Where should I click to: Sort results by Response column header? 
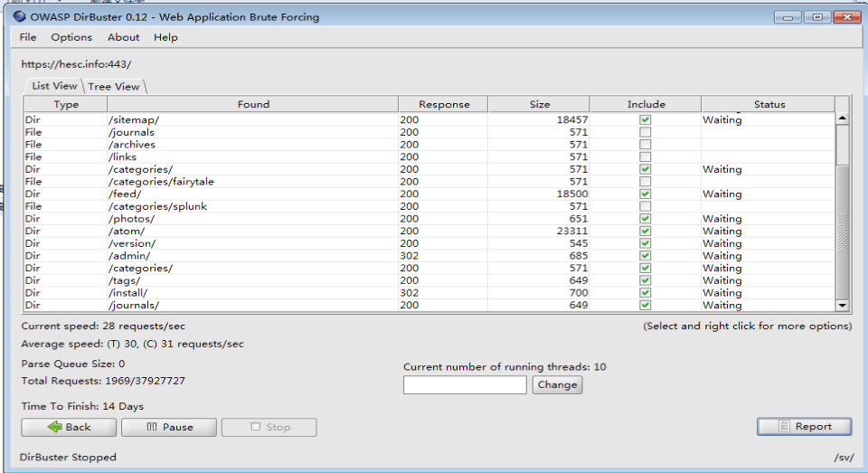pos(444,104)
